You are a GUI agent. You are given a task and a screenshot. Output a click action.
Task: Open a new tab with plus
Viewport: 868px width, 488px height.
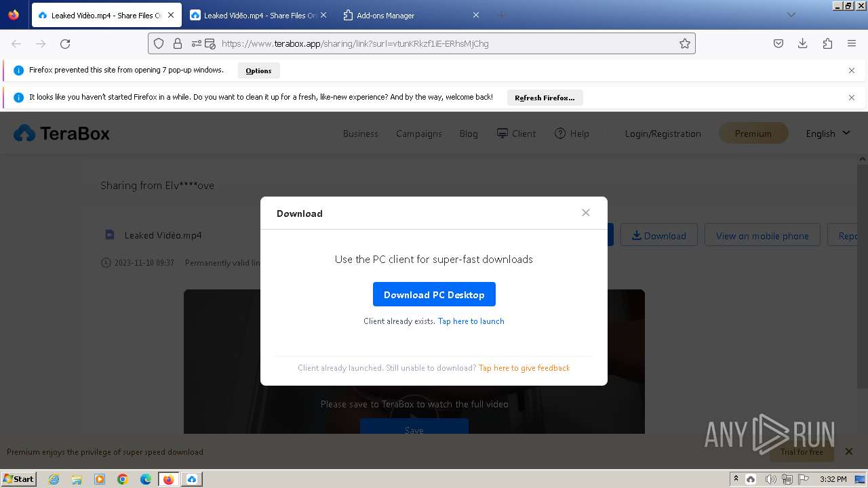click(502, 15)
